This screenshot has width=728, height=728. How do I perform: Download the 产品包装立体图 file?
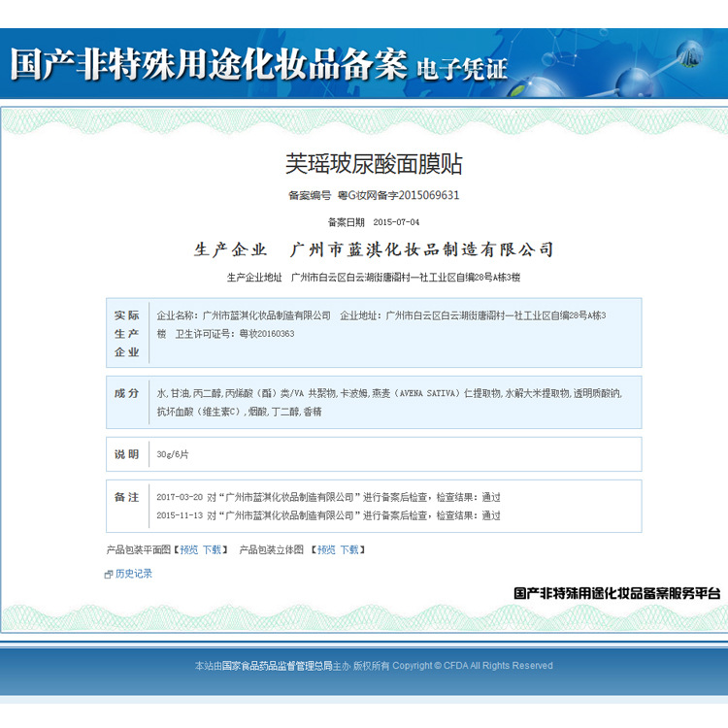pos(348,550)
